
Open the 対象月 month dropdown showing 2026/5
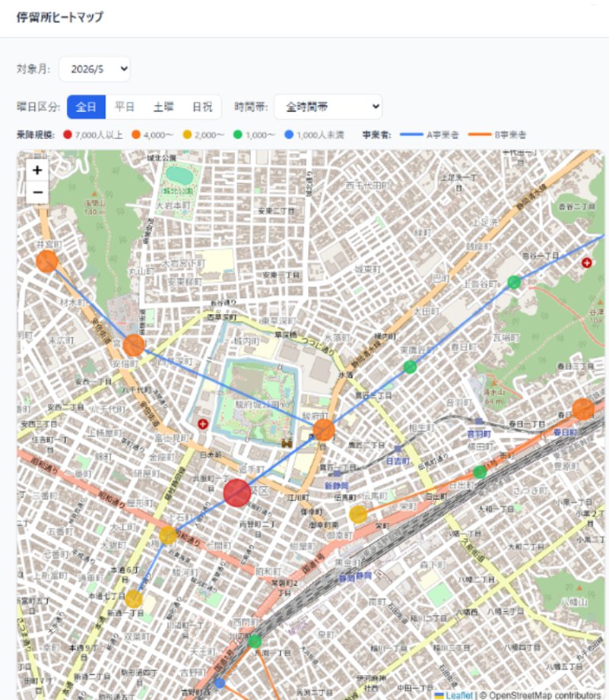[94, 69]
